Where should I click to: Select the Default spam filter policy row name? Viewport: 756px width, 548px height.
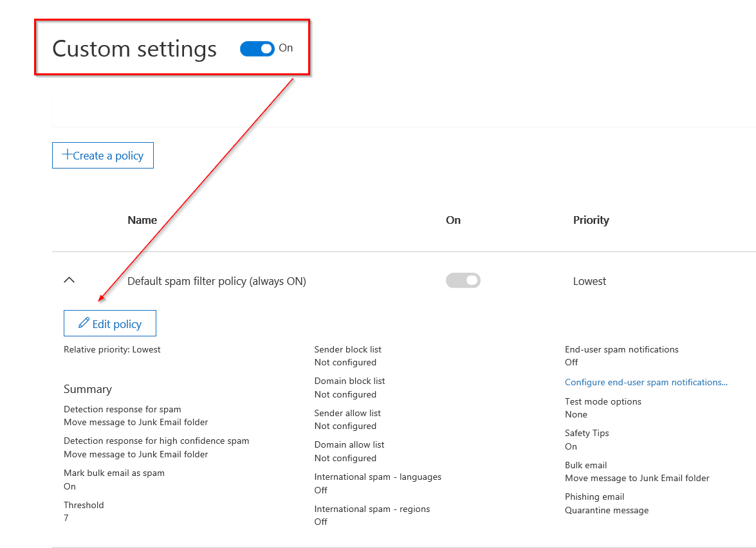(216, 280)
